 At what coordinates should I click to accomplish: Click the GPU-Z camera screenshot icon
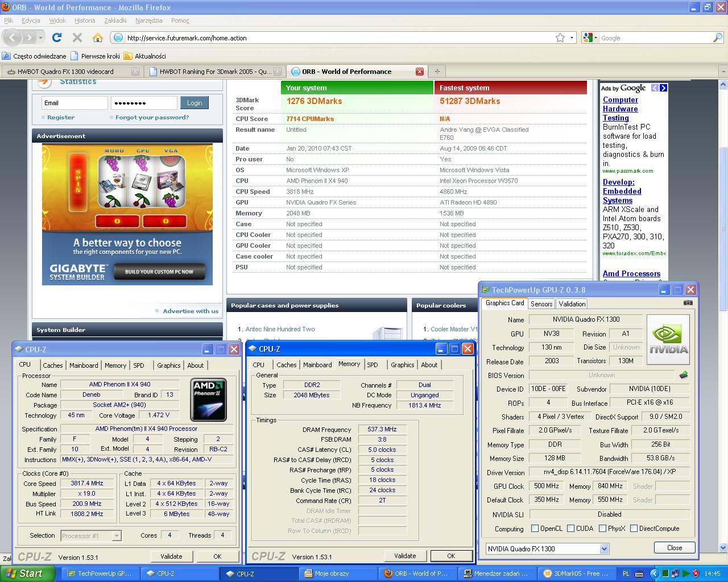click(x=688, y=303)
